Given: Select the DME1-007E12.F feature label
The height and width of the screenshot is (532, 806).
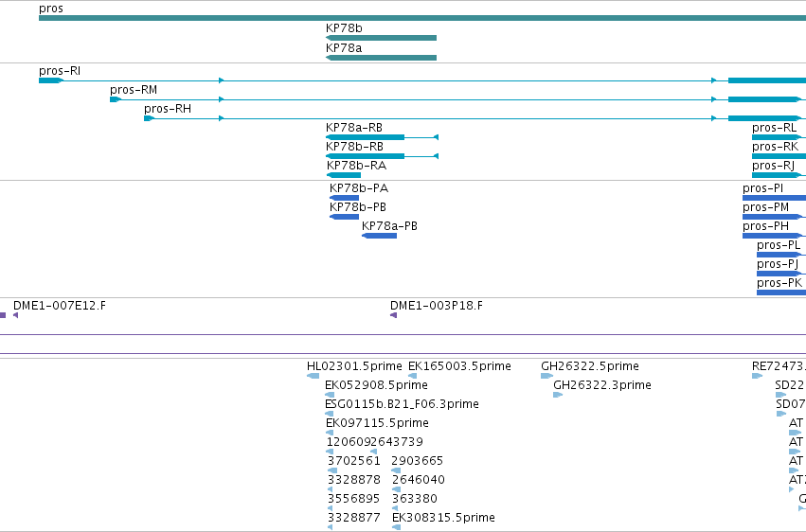Looking at the screenshot, I should pyautogui.click(x=59, y=306).
